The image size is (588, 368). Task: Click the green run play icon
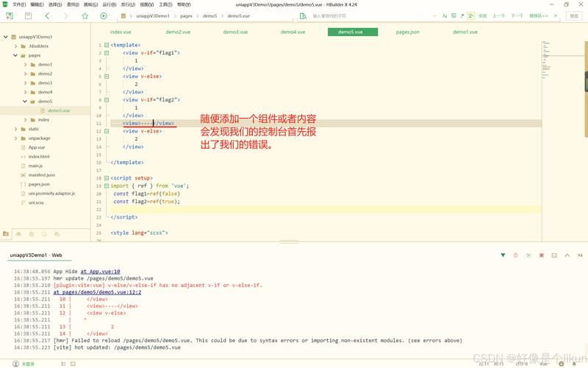[x=104, y=15]
